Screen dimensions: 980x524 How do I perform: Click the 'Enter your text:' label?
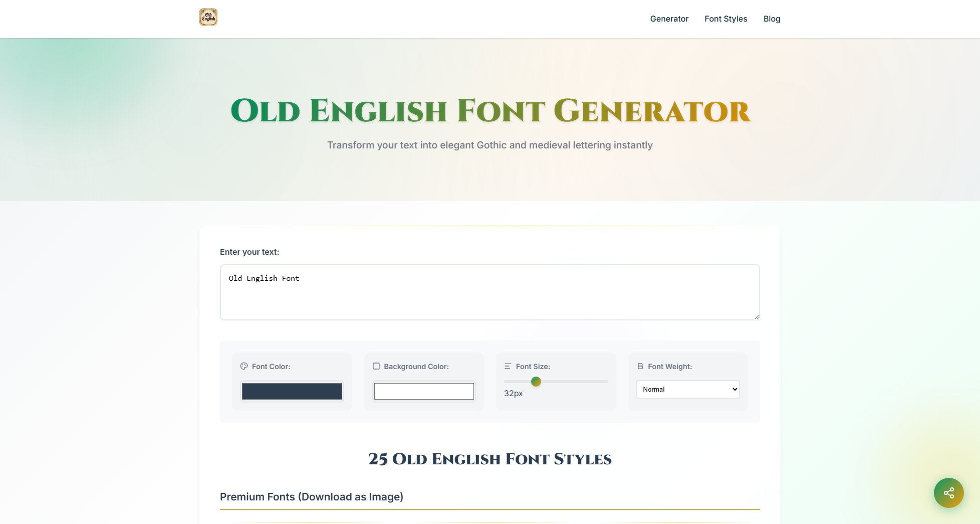tap(250, 252)
